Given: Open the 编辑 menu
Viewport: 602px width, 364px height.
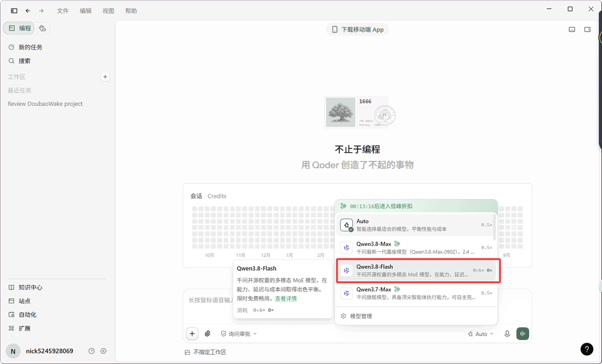Looking at the screenshot, I should (86, 11).
